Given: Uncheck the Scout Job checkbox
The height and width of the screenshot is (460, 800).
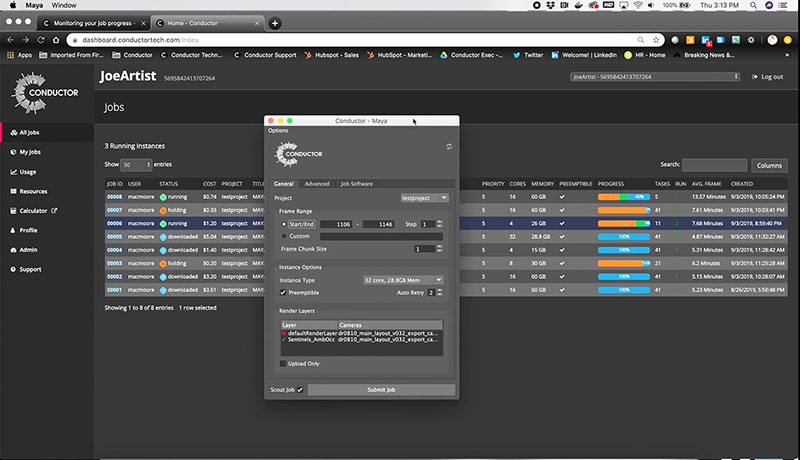Looking at the screenshot, I should (299, 389).
